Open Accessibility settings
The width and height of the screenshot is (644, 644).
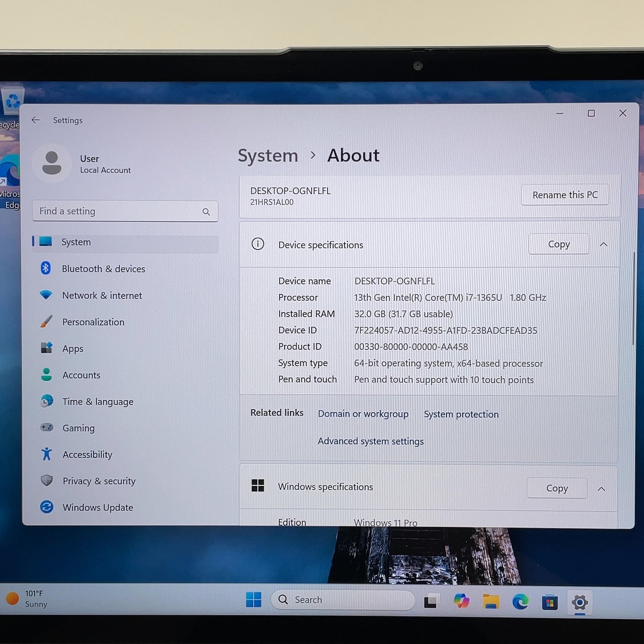125,455
